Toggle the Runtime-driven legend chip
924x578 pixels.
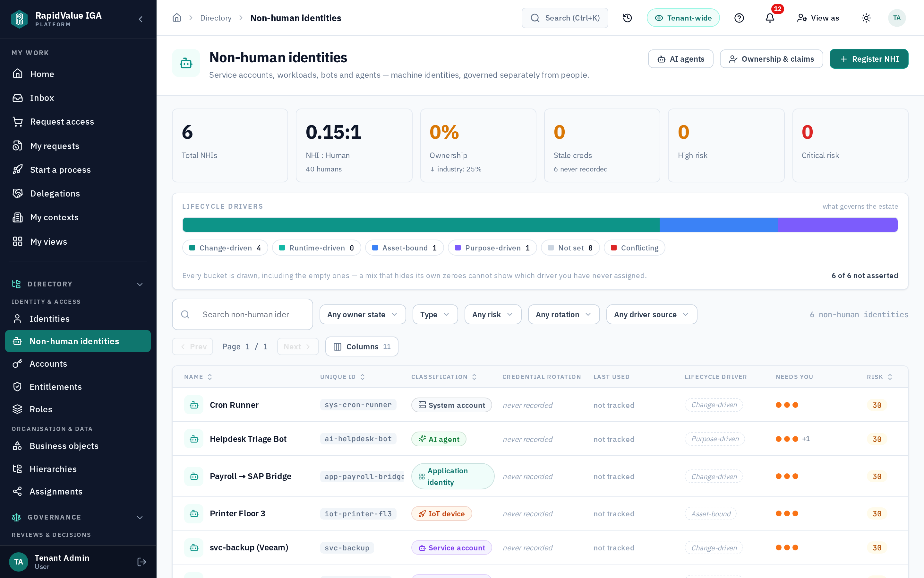coord(317,248)
